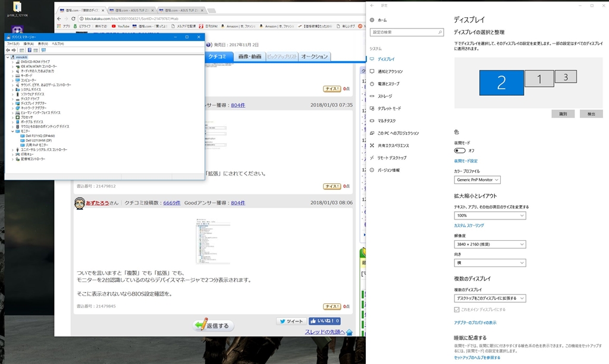This screenshot has width=609, height=364.
Task: Open 共有エクスペリエンス settings page
Action: point(393,146)
